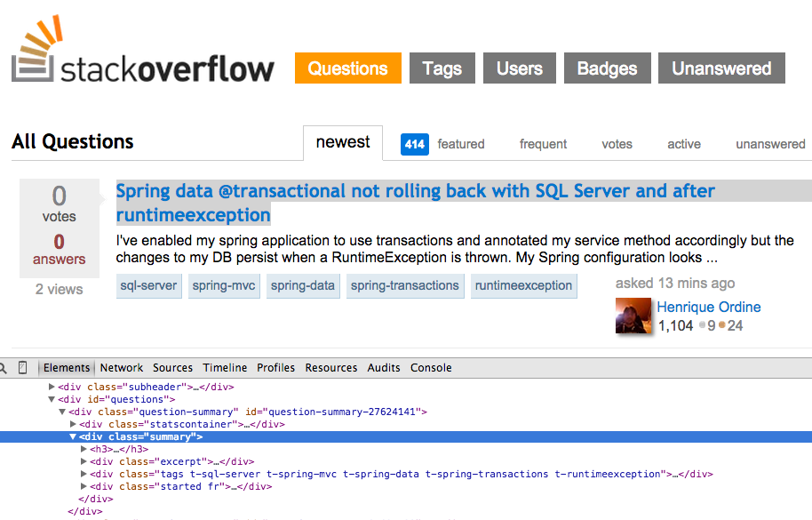Open the DevTools Resources tab
The width and height of the screenshot is (812, 520).
tap(330, 368)
